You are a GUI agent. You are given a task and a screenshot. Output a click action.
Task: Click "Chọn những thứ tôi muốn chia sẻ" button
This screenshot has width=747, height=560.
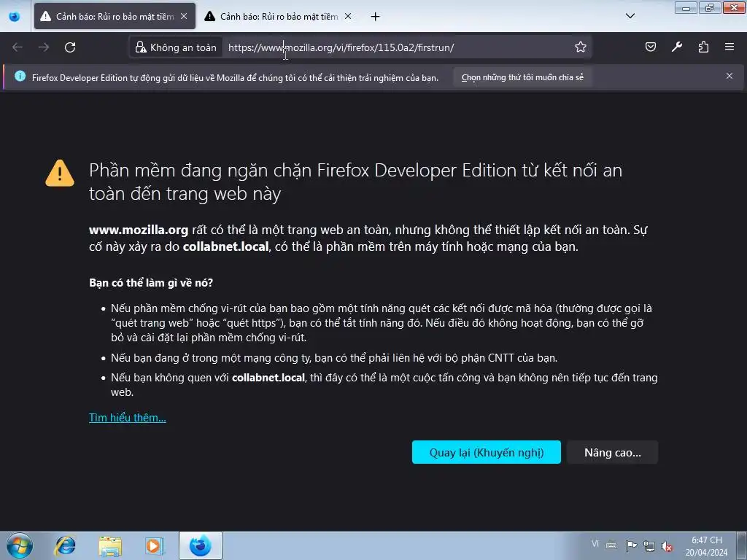[522, 77]
